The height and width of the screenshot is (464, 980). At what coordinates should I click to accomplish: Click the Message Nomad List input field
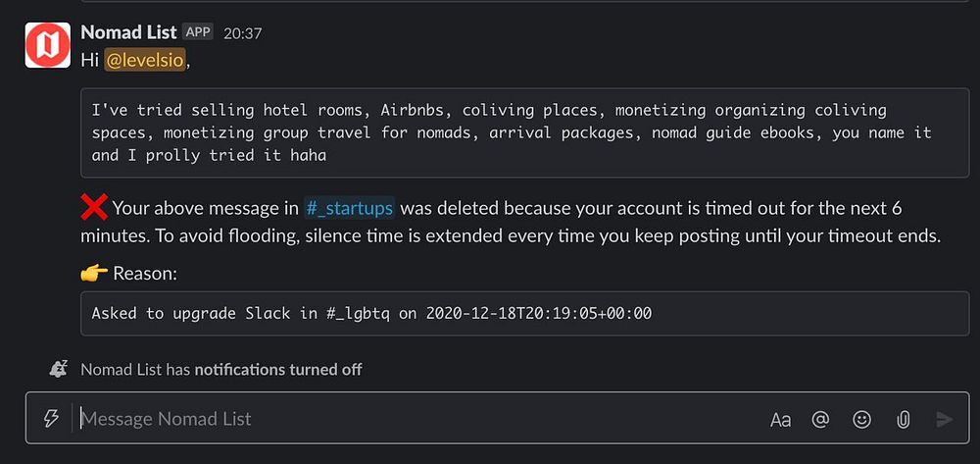392,419
